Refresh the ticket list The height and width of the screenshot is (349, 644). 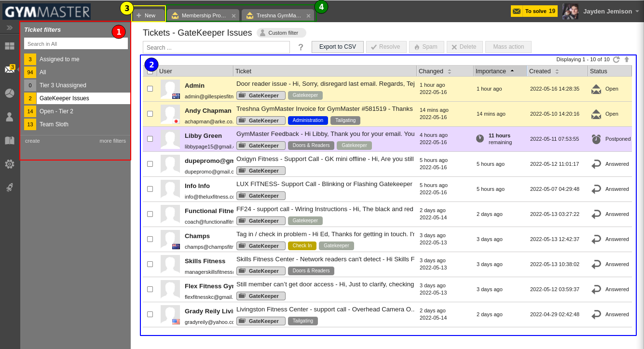pyautogui.click(x=616, y=59)
